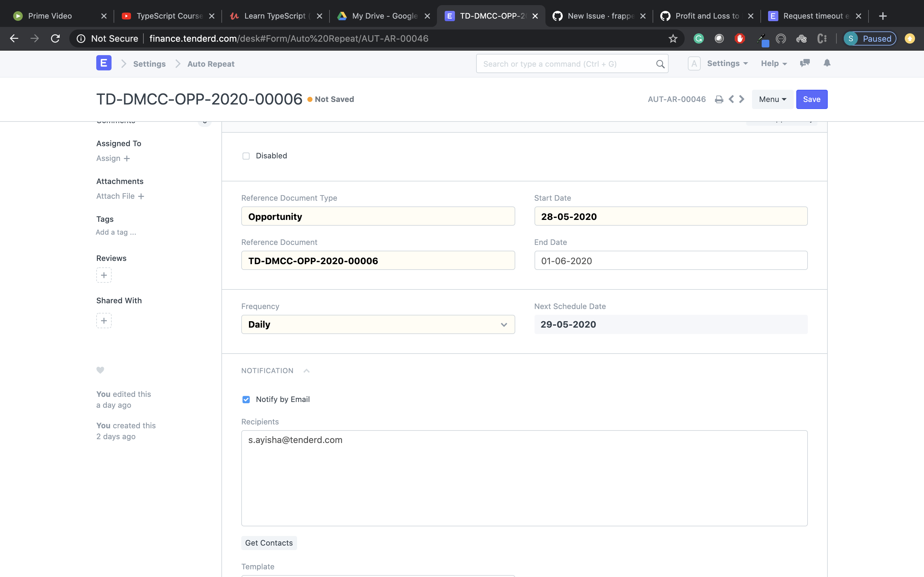
Task: Open the chat messages panel
Action: tap(805, 63)
